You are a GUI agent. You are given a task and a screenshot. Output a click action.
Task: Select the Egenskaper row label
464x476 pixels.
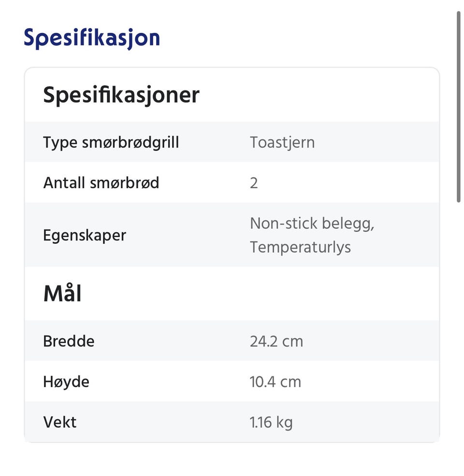pos(85,235)
